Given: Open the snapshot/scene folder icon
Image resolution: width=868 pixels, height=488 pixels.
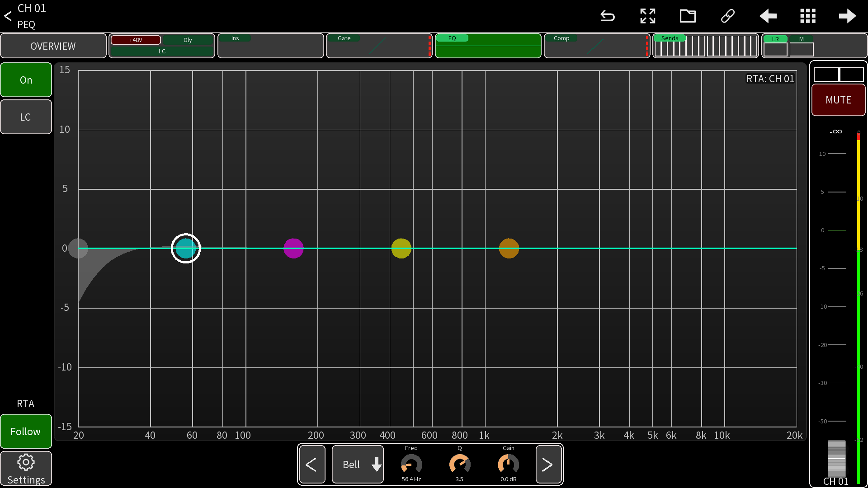Looking at the screenshot, I should point(688,16).
